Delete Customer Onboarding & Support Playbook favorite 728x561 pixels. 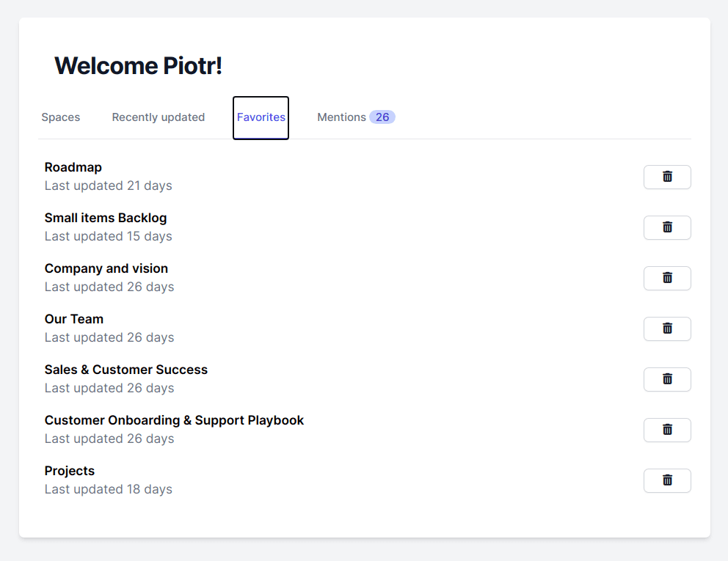(x=667, y=430)
